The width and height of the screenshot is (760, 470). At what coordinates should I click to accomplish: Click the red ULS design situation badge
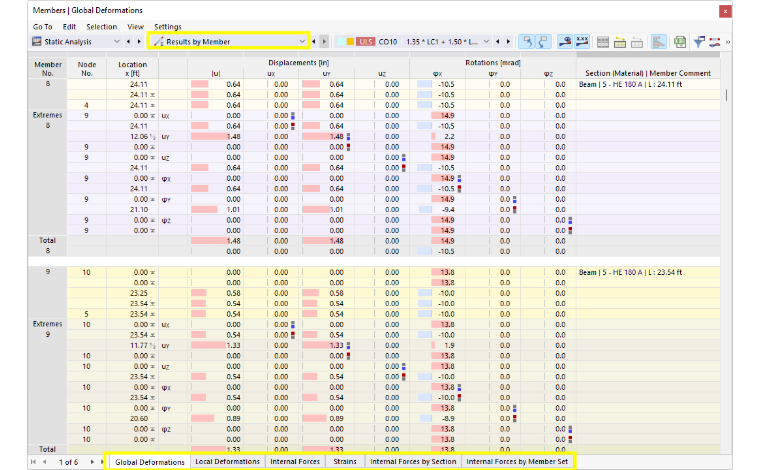365,42
